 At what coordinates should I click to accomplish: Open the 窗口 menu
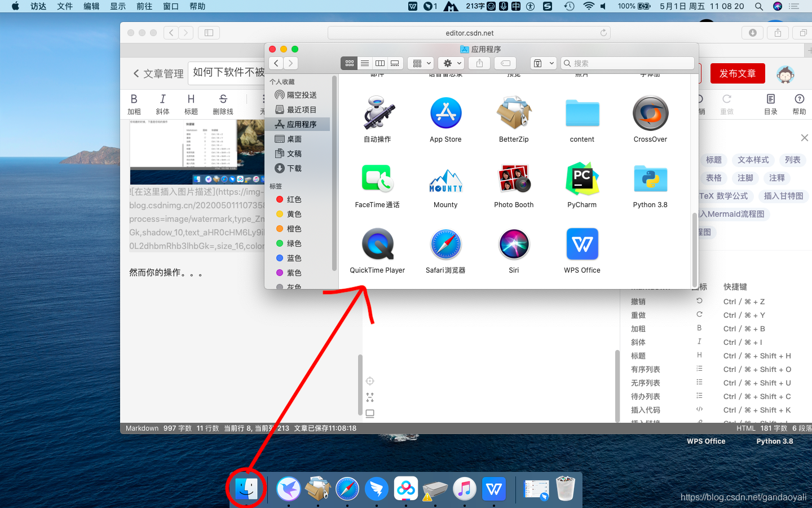171,6
